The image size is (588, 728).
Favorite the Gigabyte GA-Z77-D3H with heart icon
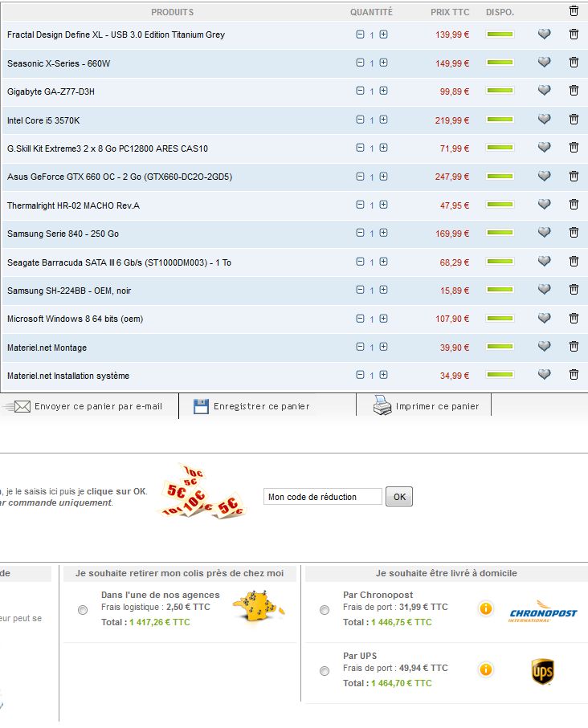tap(545, 91)
